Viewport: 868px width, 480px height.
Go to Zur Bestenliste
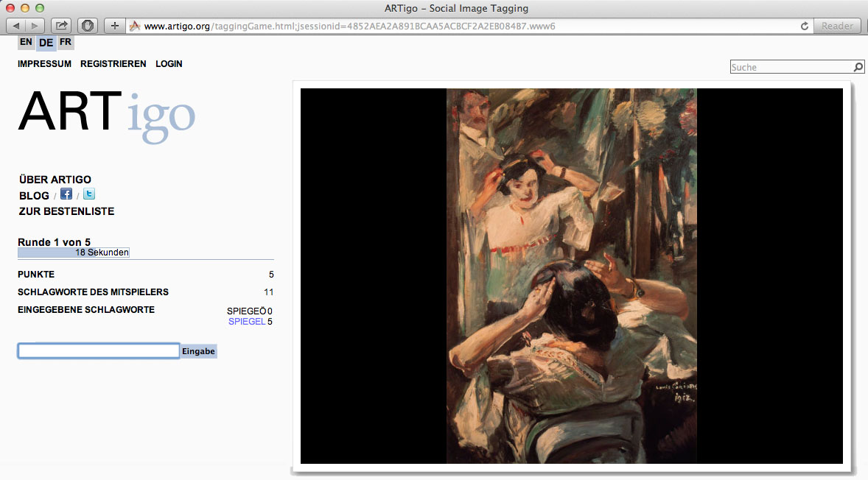66,211
